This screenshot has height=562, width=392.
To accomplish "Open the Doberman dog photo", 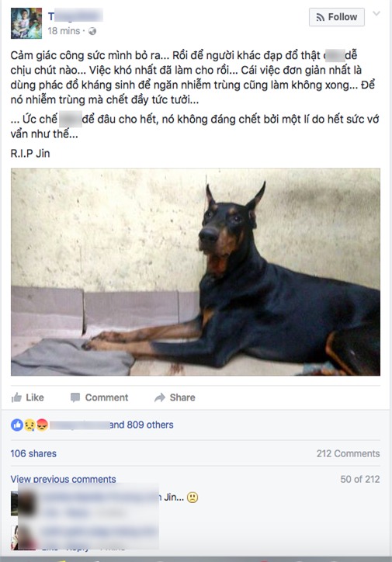I will pos(196,272).
